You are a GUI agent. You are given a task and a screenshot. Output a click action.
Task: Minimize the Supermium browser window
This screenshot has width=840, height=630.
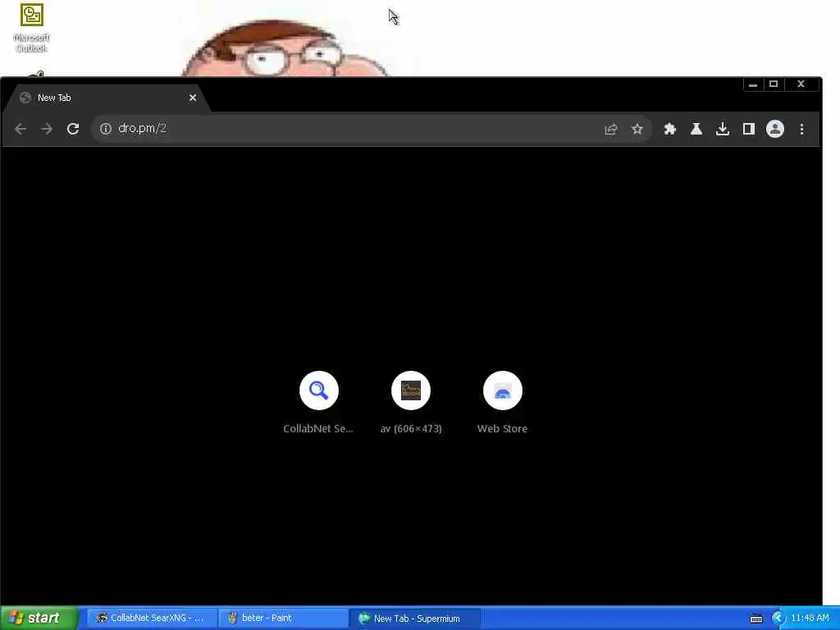pyautogui.click(x=753, y=84)
